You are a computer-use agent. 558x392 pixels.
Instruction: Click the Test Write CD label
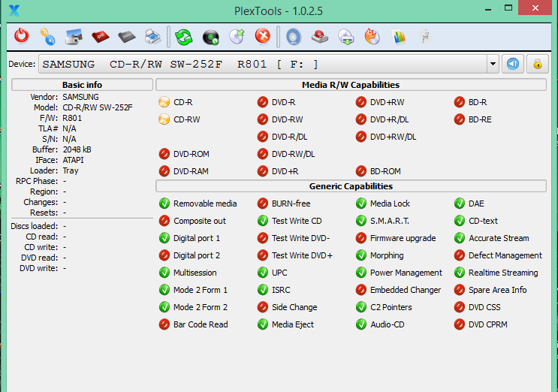(297, 221)
